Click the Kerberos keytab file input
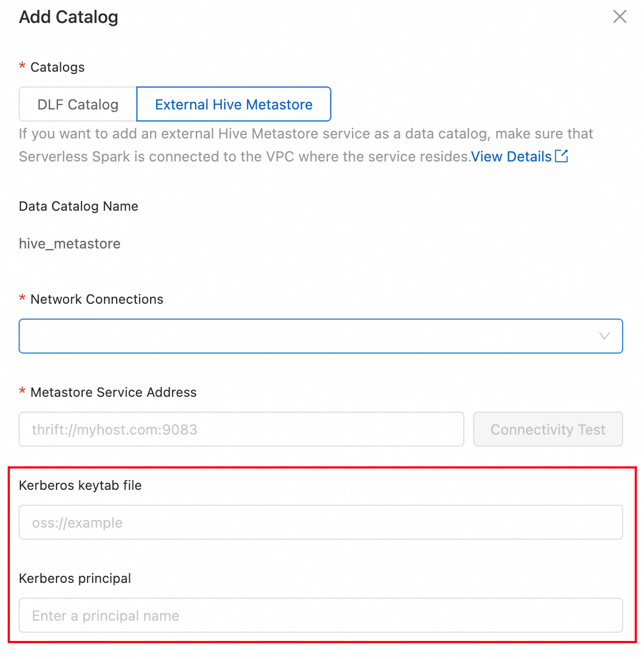This screenshot has height=659, width=644. point(320,522)
